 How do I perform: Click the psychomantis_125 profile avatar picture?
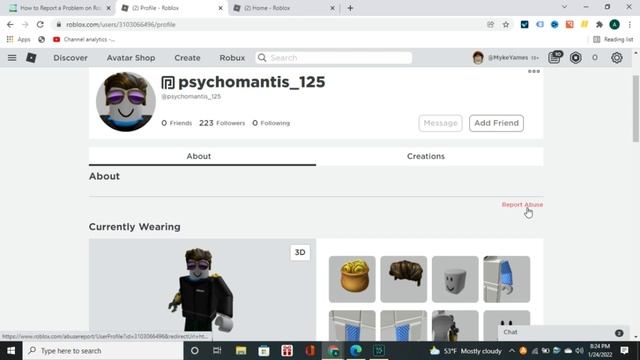(x=126, y=102)
